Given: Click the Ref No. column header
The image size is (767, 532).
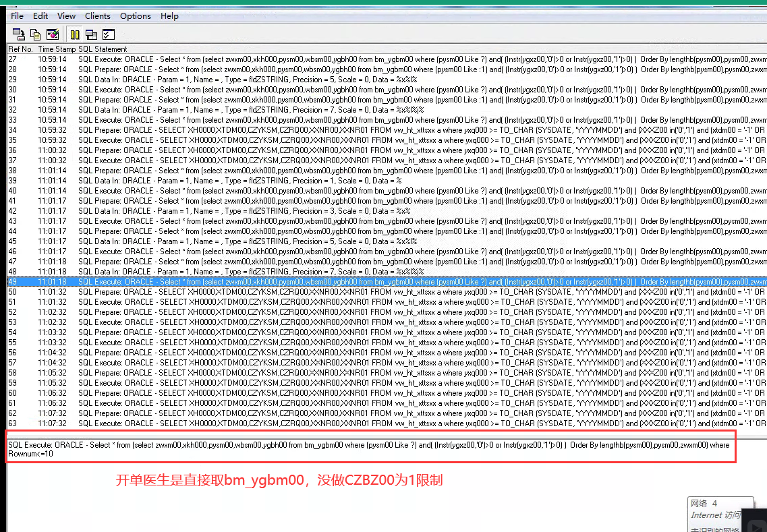Looking at the screenshot, I should [x=20, y=49].
